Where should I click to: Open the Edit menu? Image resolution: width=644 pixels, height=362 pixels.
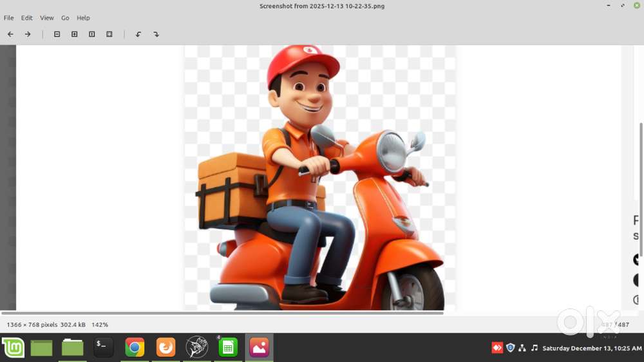coord(26,18)
